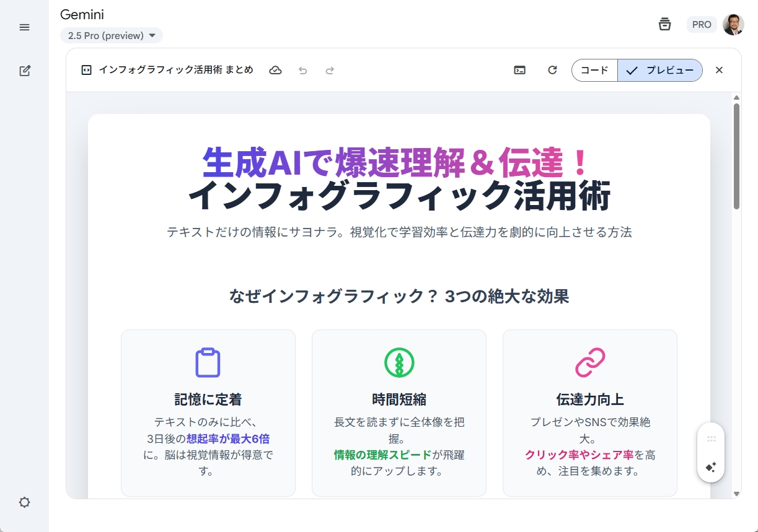
Task: Click the 記憶に定着 card clipboard icon
Action: 208,363
